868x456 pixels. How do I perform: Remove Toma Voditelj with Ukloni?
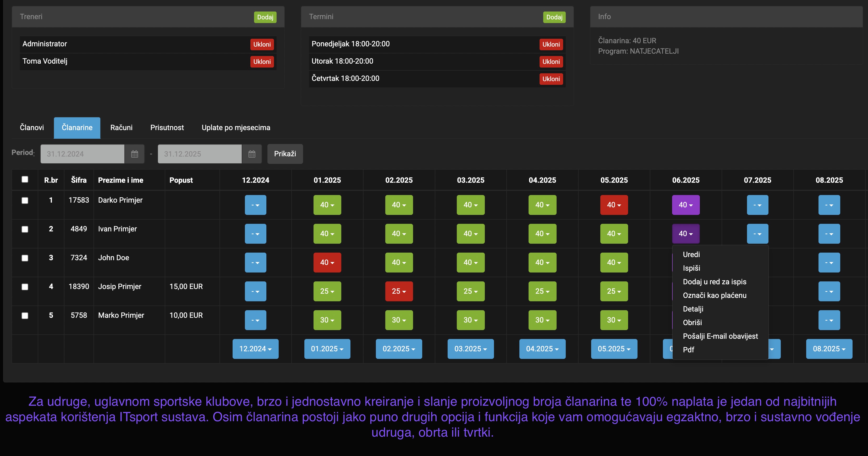coord(262,62)
